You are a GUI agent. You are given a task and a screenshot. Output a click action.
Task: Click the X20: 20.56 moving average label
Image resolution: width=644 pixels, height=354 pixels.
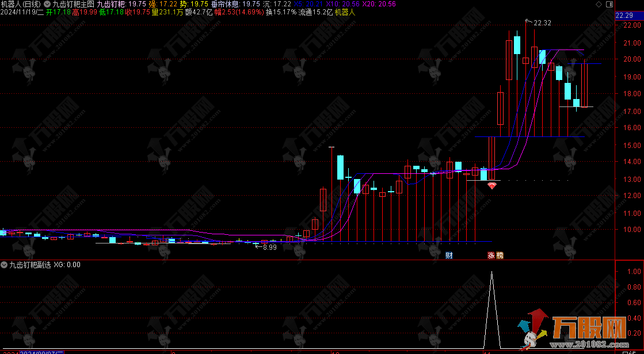[x=379, y=4]
